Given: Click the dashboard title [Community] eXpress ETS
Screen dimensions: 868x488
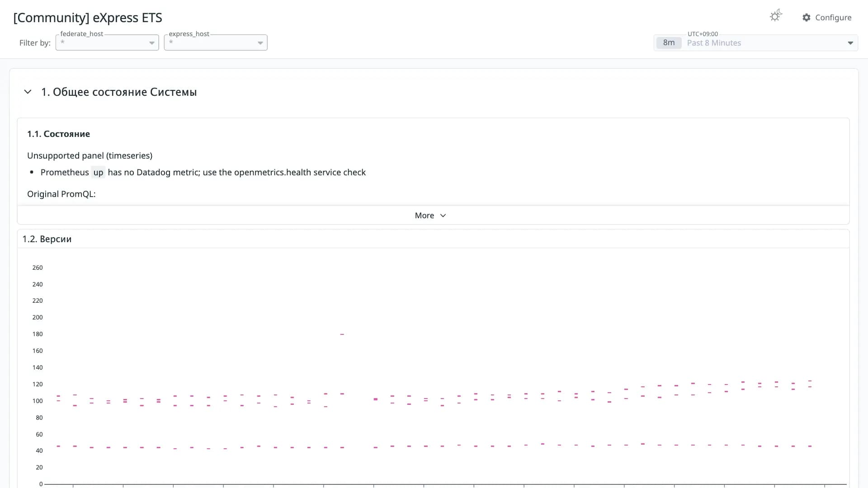Looking at the screenshot, I should tap(88, 18).
